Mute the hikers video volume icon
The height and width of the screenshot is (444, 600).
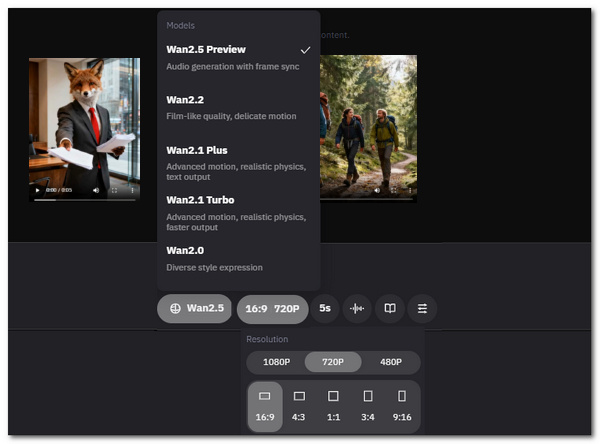[x=377, y=189]
